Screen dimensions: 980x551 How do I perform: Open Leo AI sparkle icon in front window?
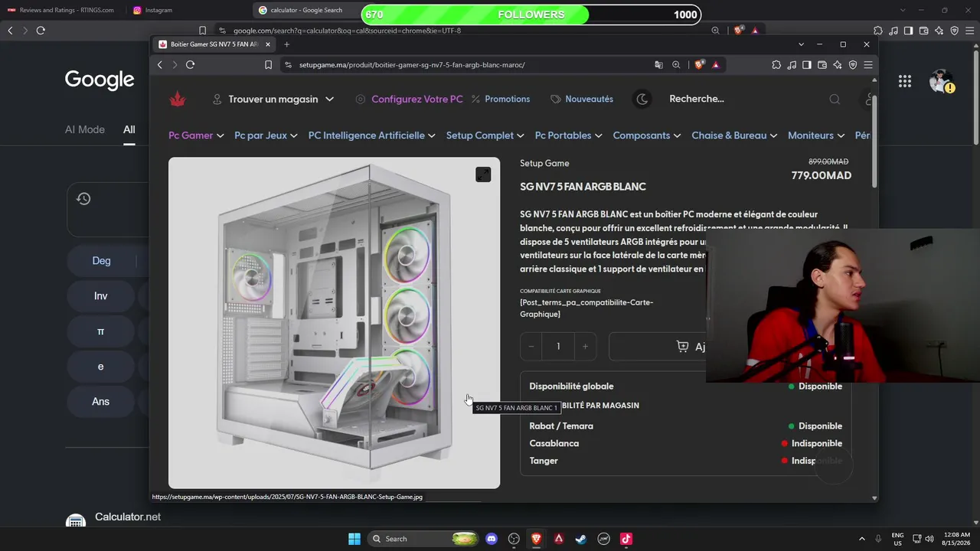point(838,65)
